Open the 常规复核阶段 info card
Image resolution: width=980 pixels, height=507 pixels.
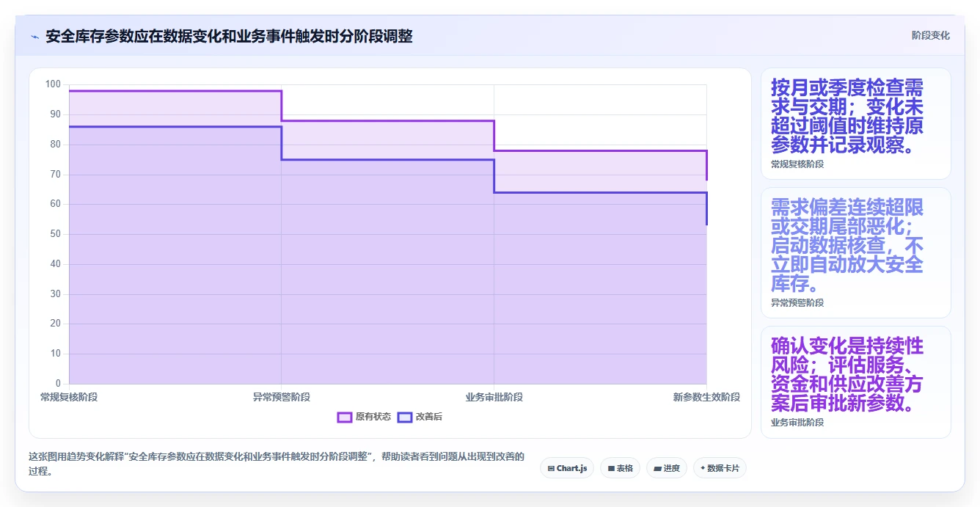(856, 124)
